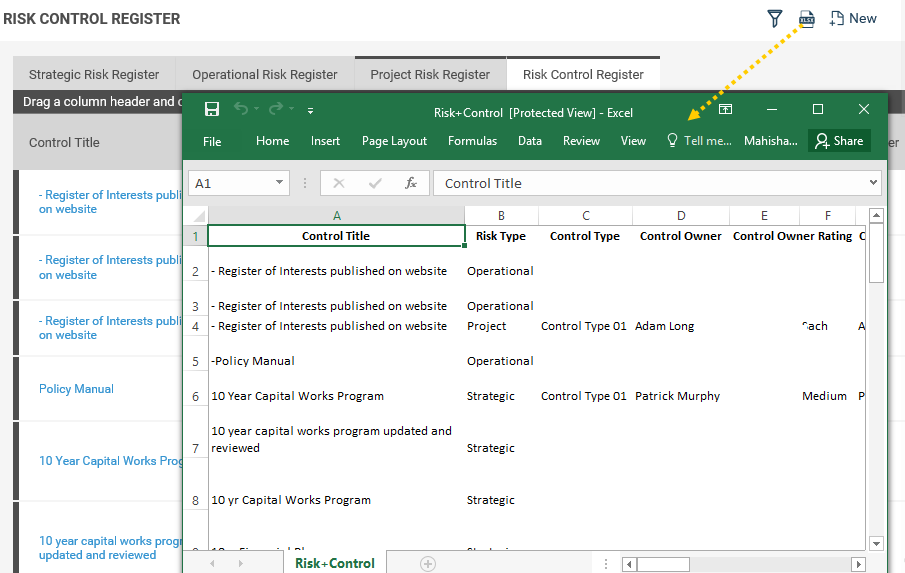Image resolution: width=905 pixels, height=573 pixels.
Task: Switch to Project Risk Register tab
Action: tap(430, 74)
